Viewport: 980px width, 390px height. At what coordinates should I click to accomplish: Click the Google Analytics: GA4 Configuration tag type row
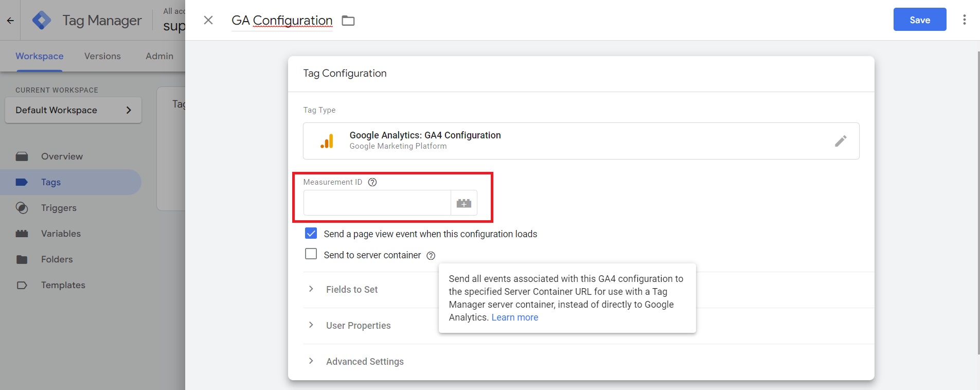click(x=581, y=141)
